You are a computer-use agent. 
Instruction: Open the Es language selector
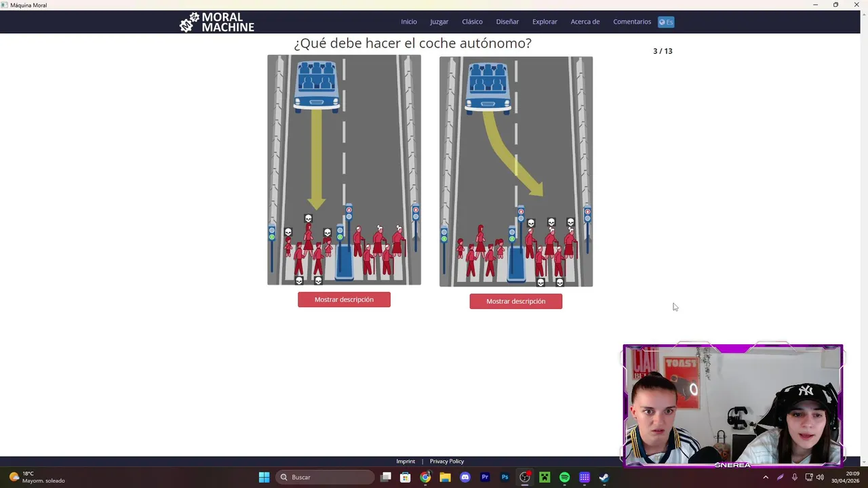[666, 22]
